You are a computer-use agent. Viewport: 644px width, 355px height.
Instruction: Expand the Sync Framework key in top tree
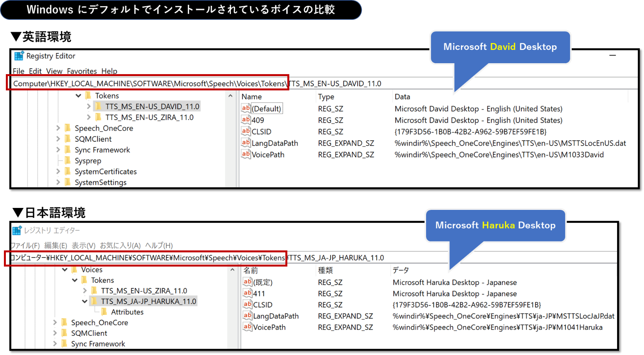[x=58, y=150]
